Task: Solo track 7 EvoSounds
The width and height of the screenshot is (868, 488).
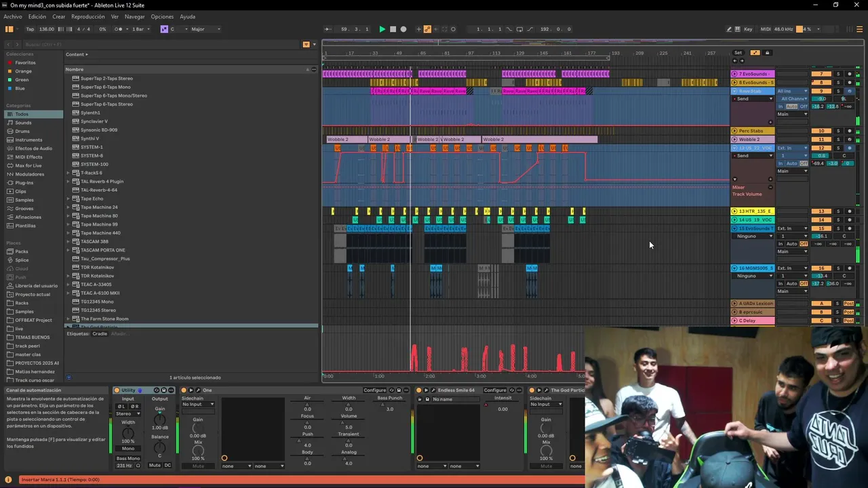Action: tap(837, 74)
